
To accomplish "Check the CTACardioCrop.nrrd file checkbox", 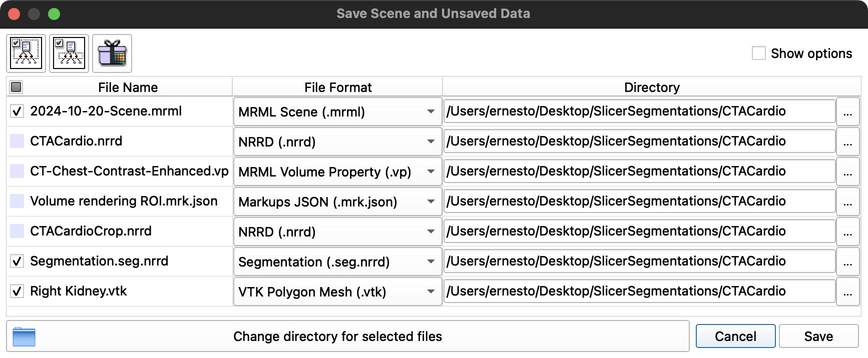I will pyautogui.click(x=17, y=231).
